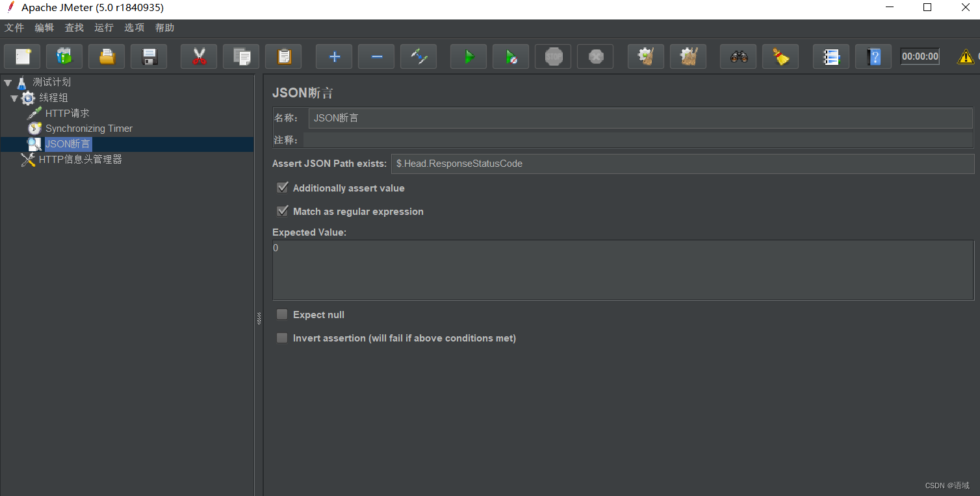
Task: Click the 注释 comment input field
Action: 638,140
